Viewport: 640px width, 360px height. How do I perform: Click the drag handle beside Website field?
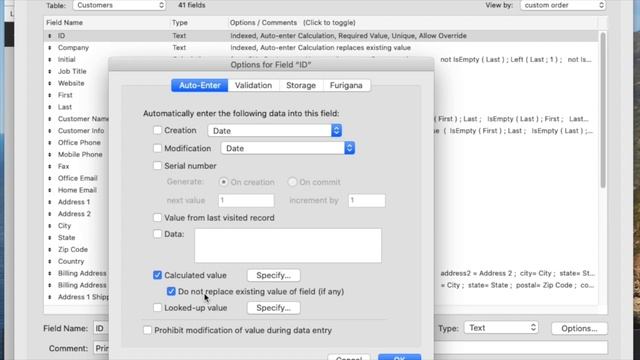tap(50, 83)
